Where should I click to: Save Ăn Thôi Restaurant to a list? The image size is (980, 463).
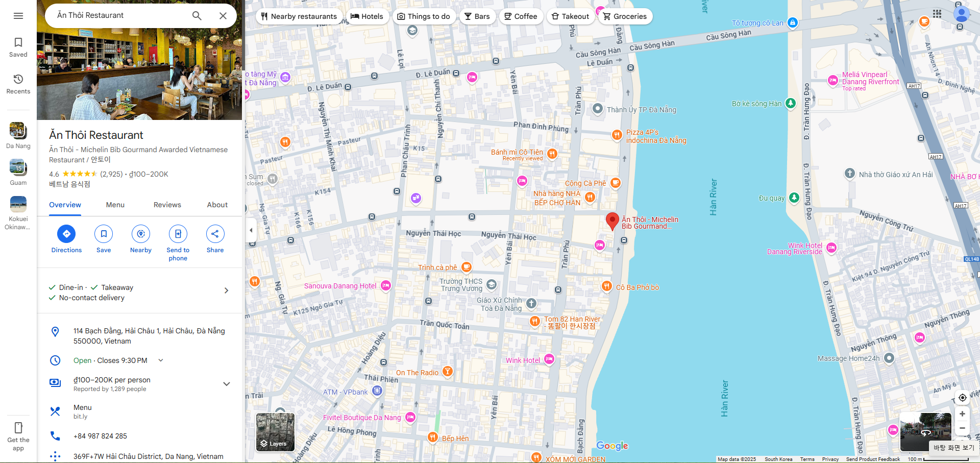pos(104,234)
